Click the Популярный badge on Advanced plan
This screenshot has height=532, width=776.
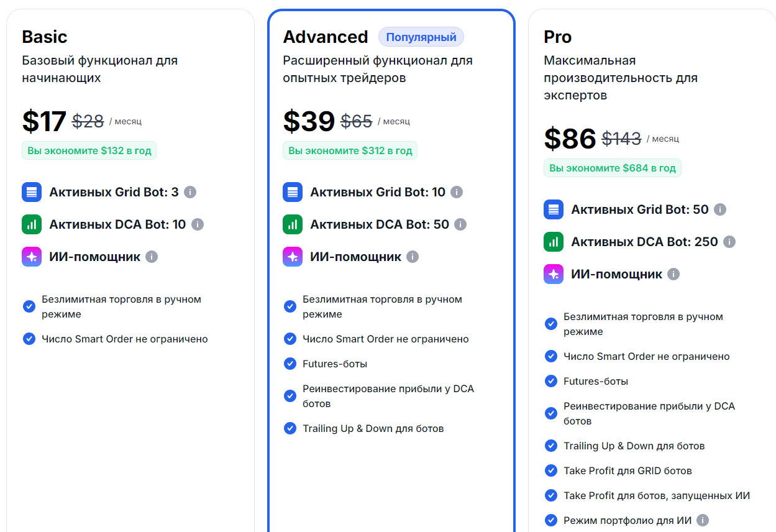coord(421,37)
